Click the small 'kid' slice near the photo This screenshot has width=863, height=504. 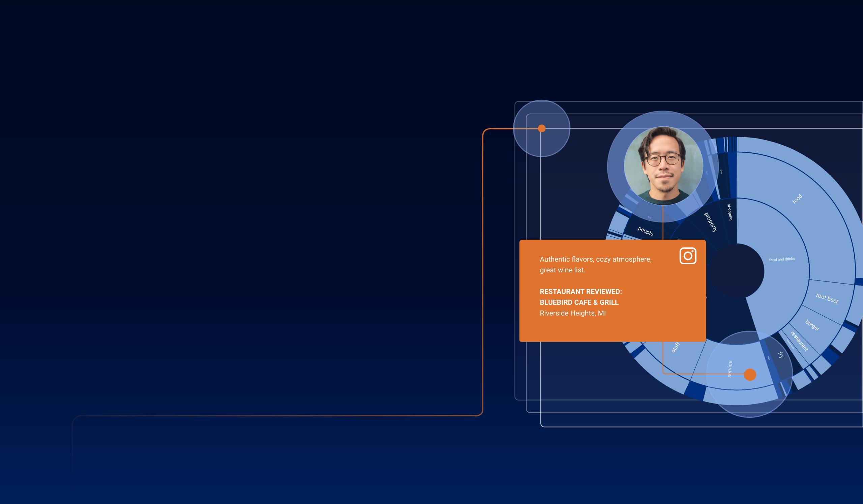click(x=650, y=218)
